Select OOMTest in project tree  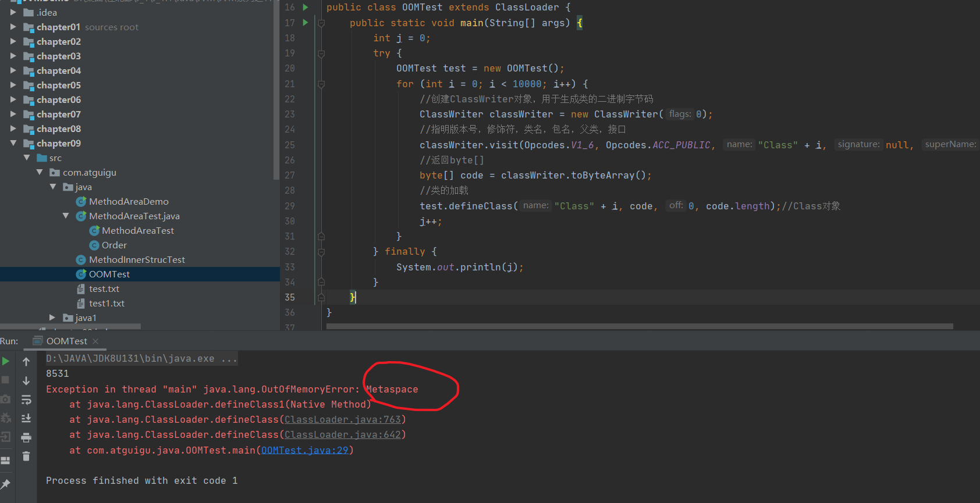click(109, 274)
